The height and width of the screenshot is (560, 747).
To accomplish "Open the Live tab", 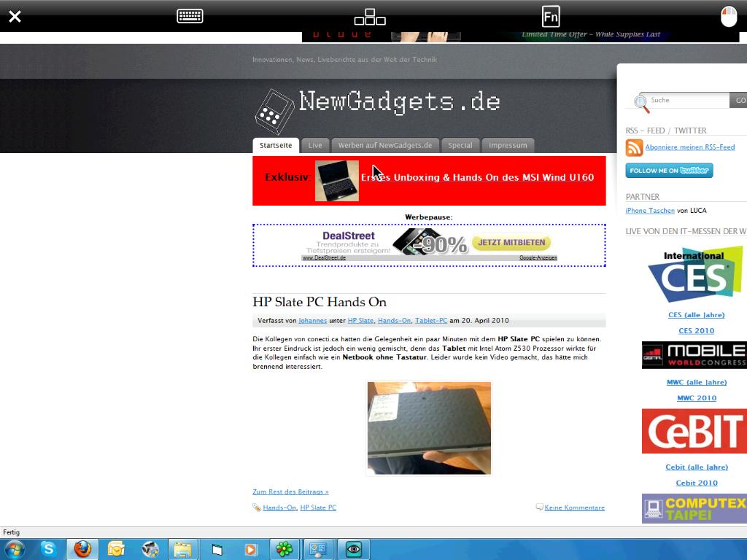I will coord(315,145).
